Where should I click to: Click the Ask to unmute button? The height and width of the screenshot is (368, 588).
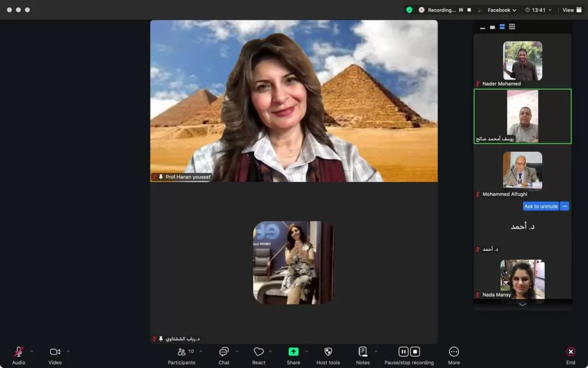pos(540,206)
